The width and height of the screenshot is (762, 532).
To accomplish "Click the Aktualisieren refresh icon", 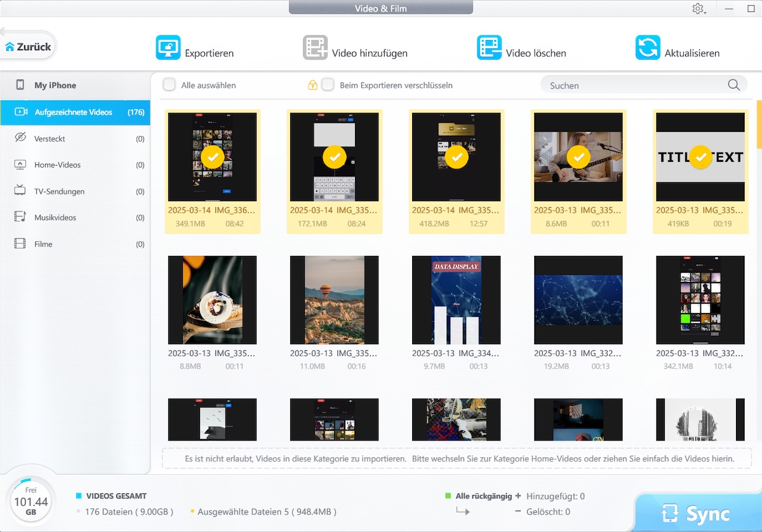I will click(x=648, y=48).
